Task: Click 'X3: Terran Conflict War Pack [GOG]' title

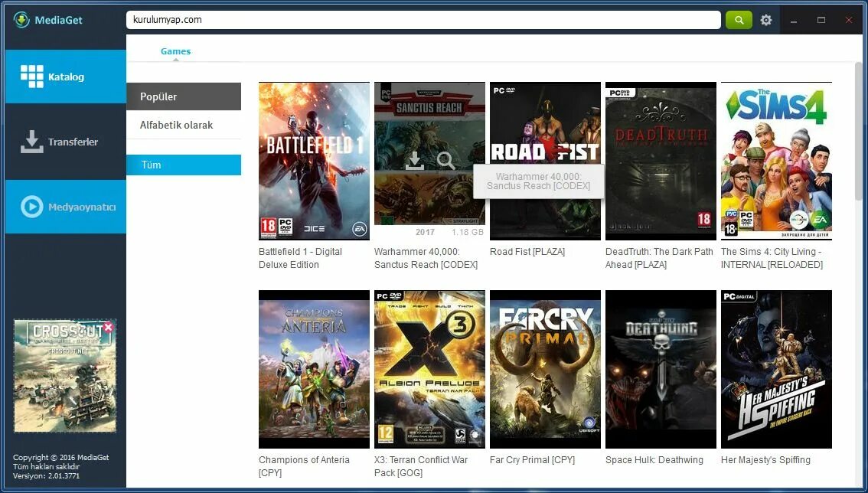Action: click(421, 466)
